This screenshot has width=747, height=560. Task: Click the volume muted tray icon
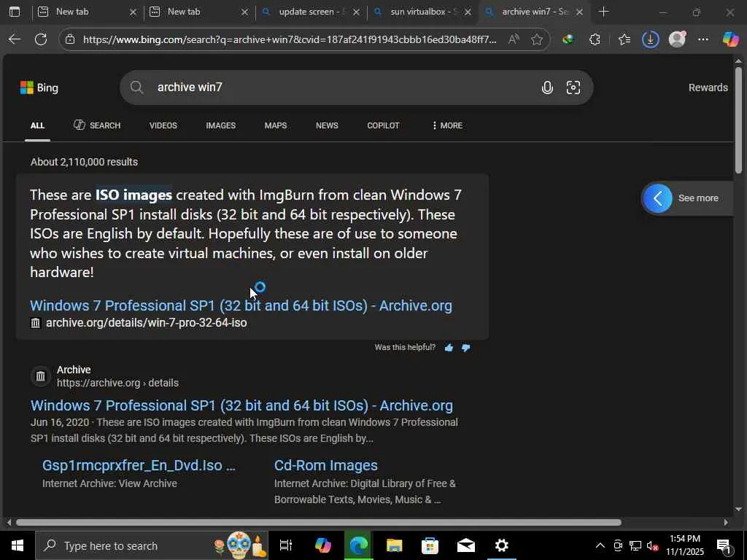tap(653, 545)
